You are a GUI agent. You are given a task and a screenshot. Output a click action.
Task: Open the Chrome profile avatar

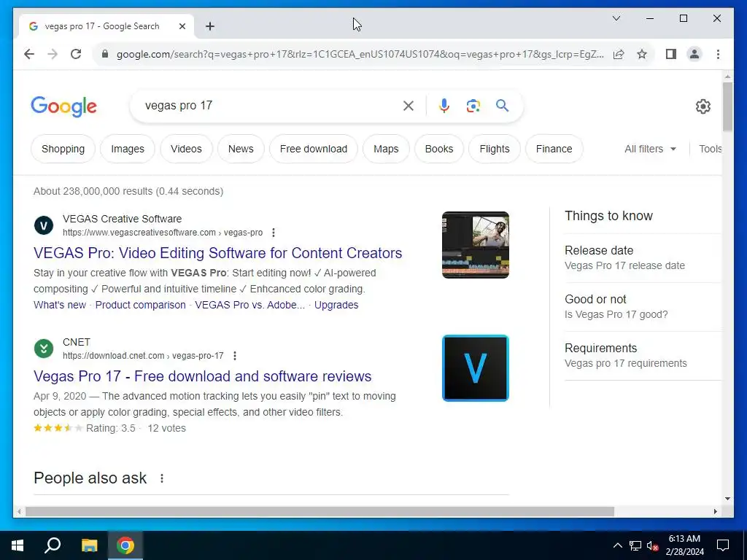(694, 54)
